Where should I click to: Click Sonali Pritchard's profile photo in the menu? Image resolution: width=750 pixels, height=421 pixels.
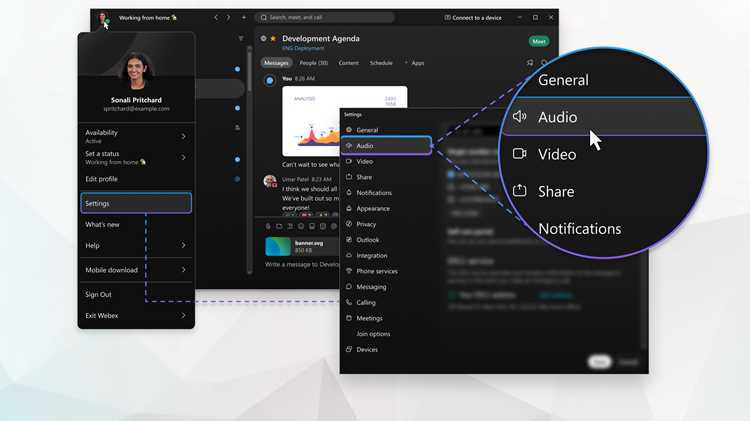[137, 71]
